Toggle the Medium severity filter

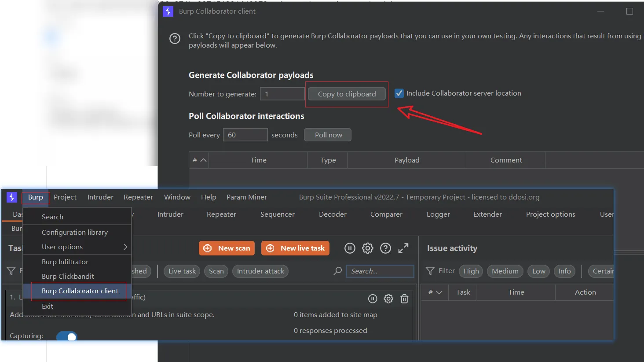pos(505,271)
